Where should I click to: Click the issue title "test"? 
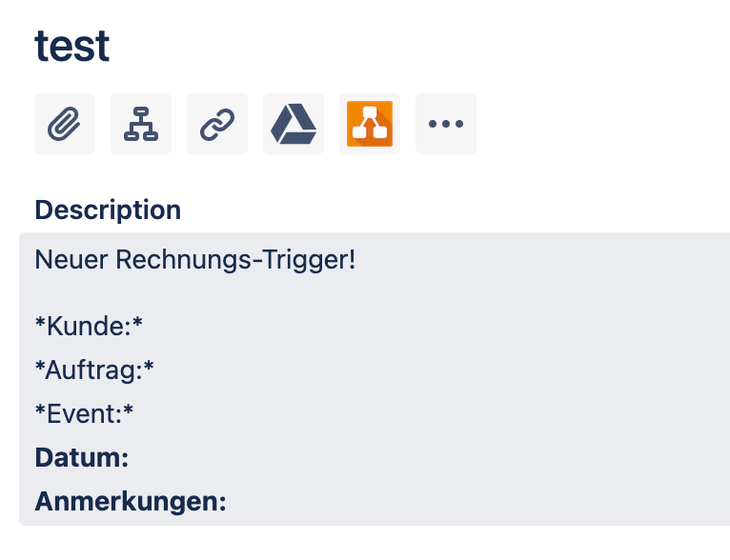(x=72, y=46)
